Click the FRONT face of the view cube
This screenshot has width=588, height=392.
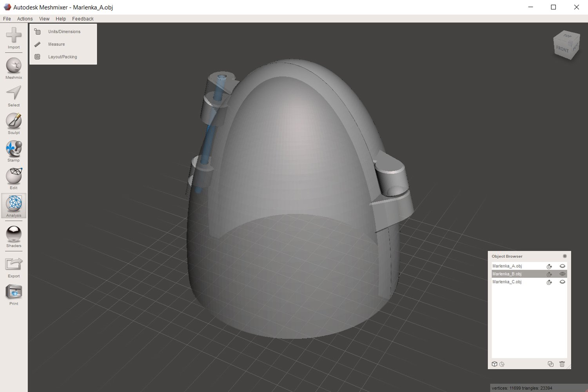(x=562, y=49)
